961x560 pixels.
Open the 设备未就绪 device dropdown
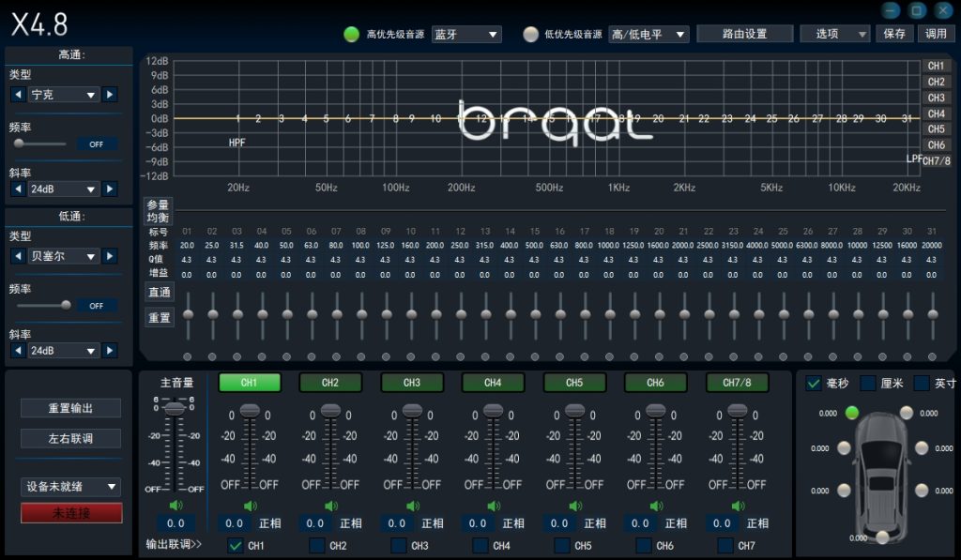click(70, 487)
